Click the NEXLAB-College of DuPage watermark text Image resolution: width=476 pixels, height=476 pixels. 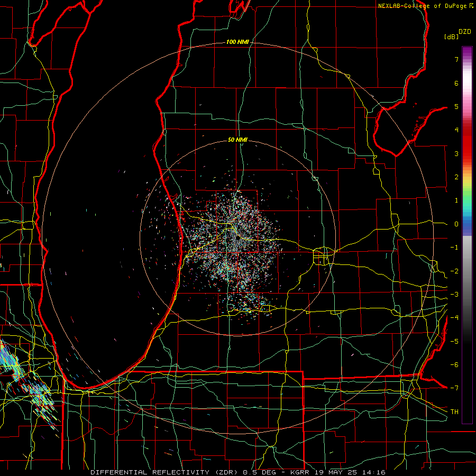point(426,6)
